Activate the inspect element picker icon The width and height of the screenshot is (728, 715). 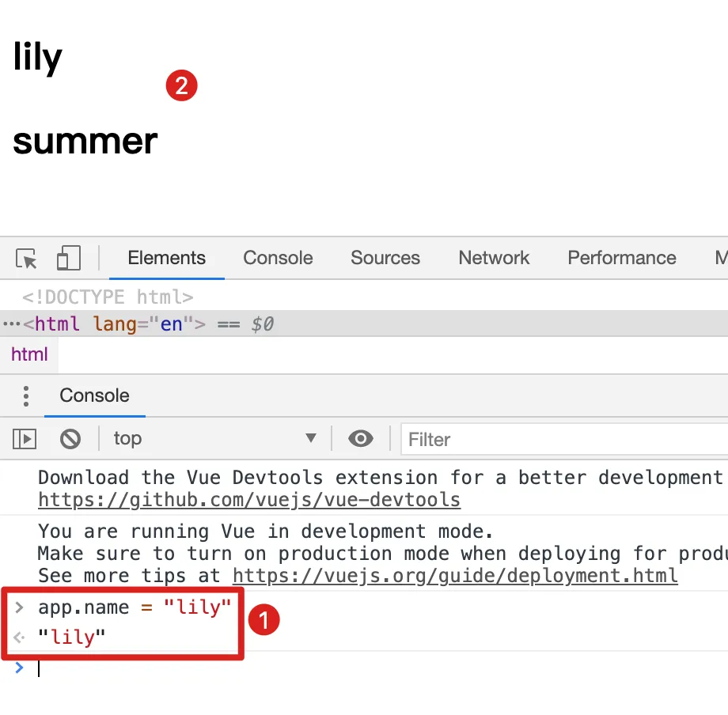click(26, 258)
